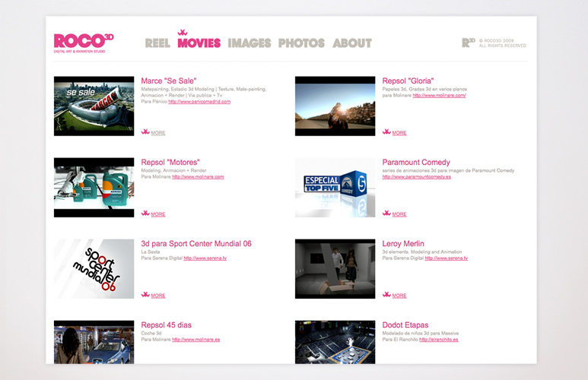Viewport: 588px width, 380px height.
Task: Click MORE under Leroy Merlin
Action: point(399,296)
